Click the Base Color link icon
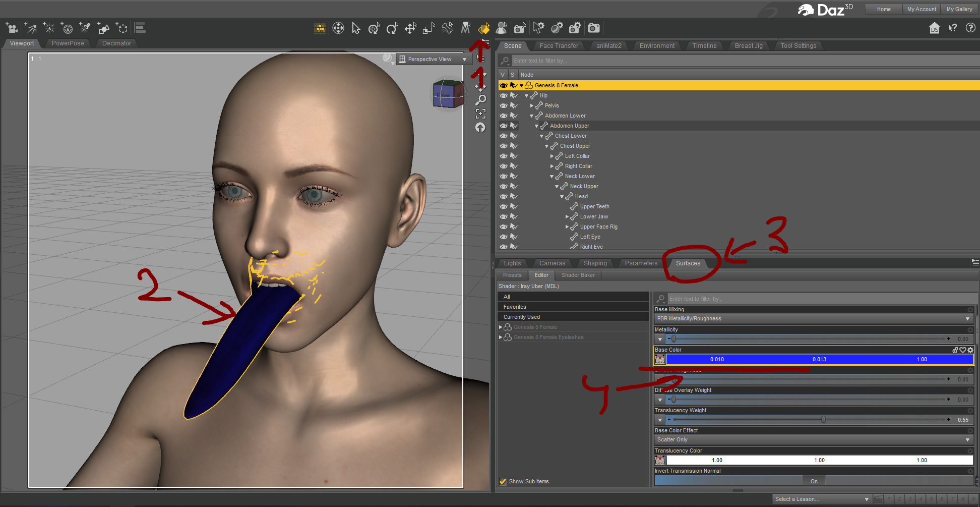Screen dimensions: 980x507 click(x=955, y=350)
